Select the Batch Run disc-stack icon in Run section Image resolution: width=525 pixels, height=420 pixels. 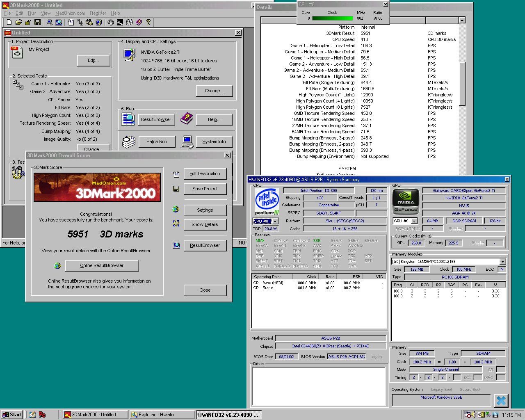[x=128, y=141]
